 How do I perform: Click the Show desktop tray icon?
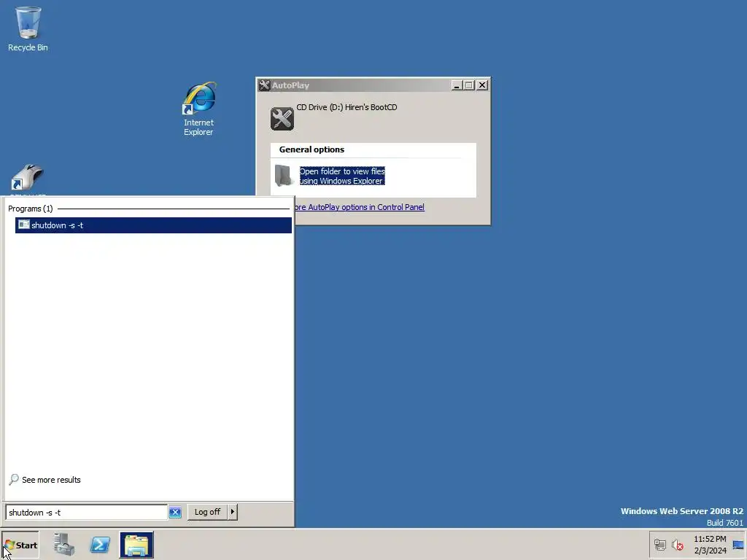[x=738, y=545]
